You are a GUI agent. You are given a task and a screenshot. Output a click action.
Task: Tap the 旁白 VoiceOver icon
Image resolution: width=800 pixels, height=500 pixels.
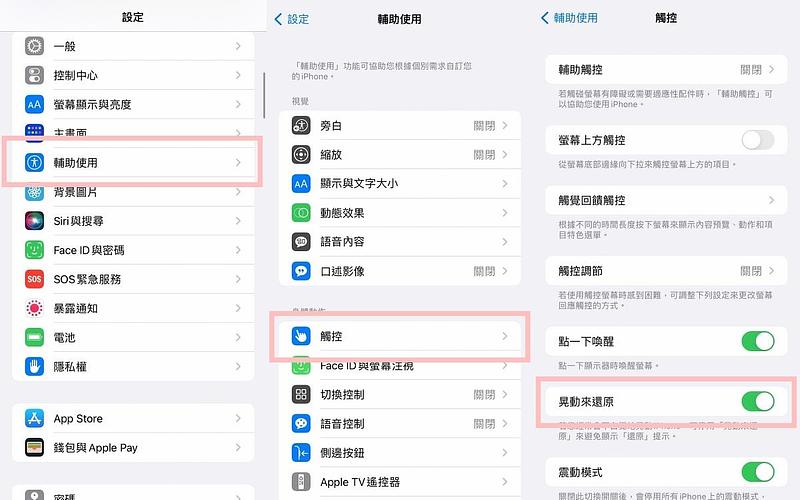(x=301, y=126)
